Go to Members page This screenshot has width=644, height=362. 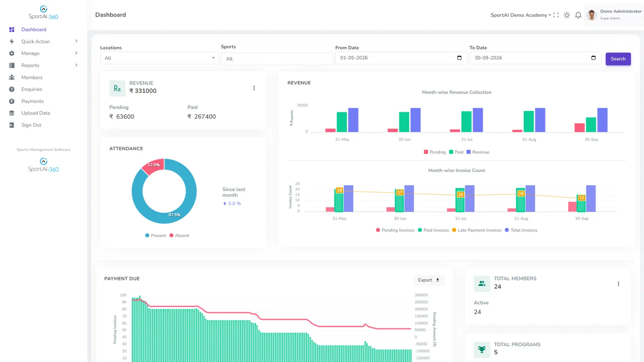[32, 77]
